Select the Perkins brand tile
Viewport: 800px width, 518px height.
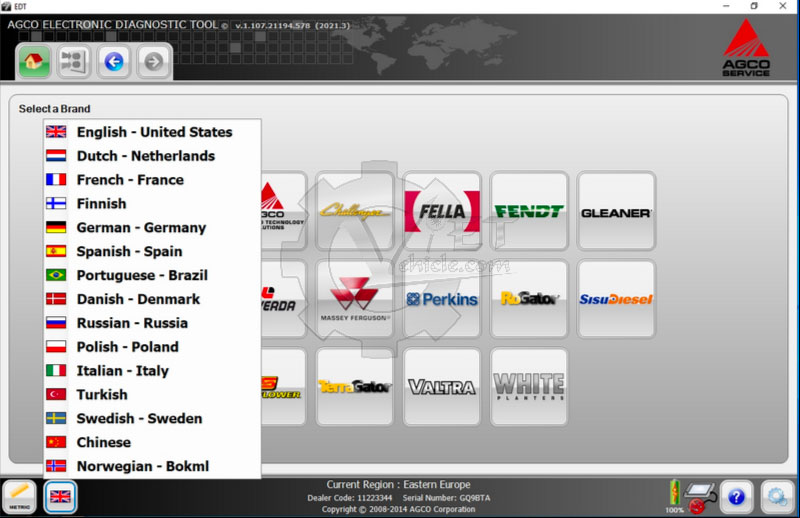[x=441, y=299]
